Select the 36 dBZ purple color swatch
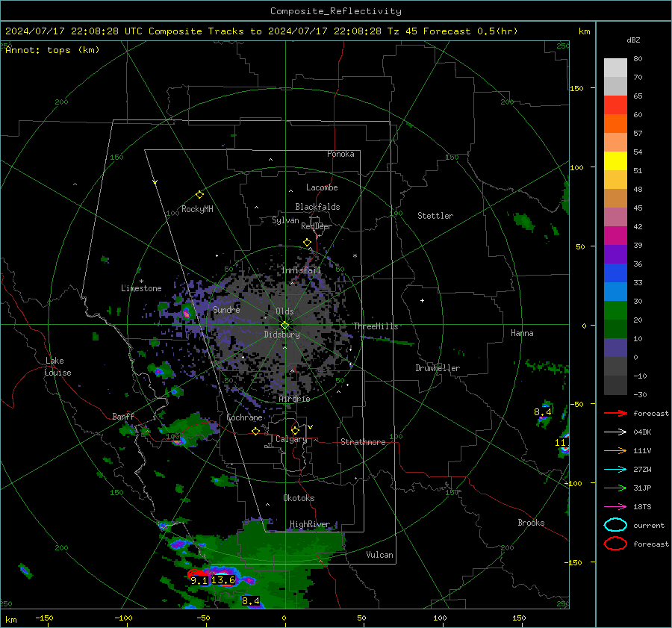Image resolution: width=672 pixels, height=628 pixels. 615,255
